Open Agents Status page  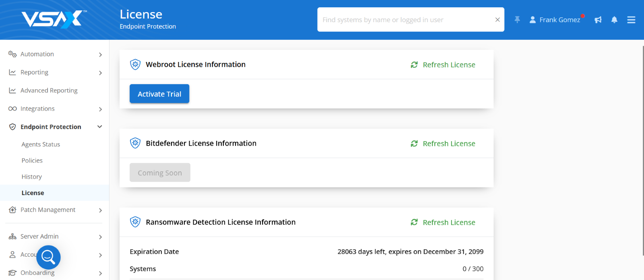(41, 144)
